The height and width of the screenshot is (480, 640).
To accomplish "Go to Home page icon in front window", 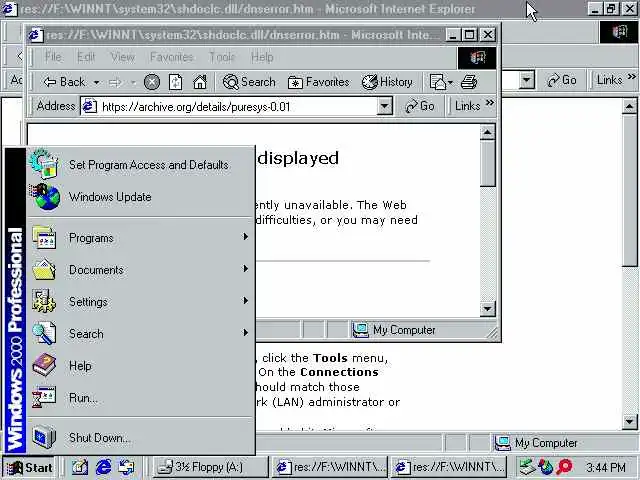I will (200, 82).
